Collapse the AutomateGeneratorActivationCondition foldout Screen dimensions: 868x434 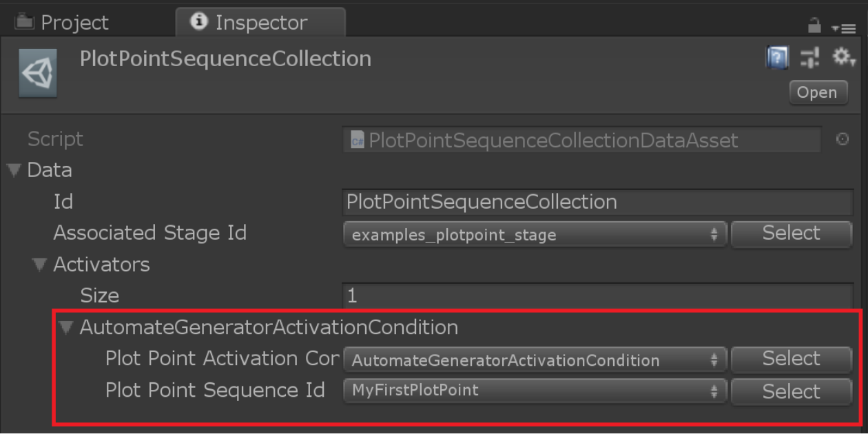(x=65, y=327)
